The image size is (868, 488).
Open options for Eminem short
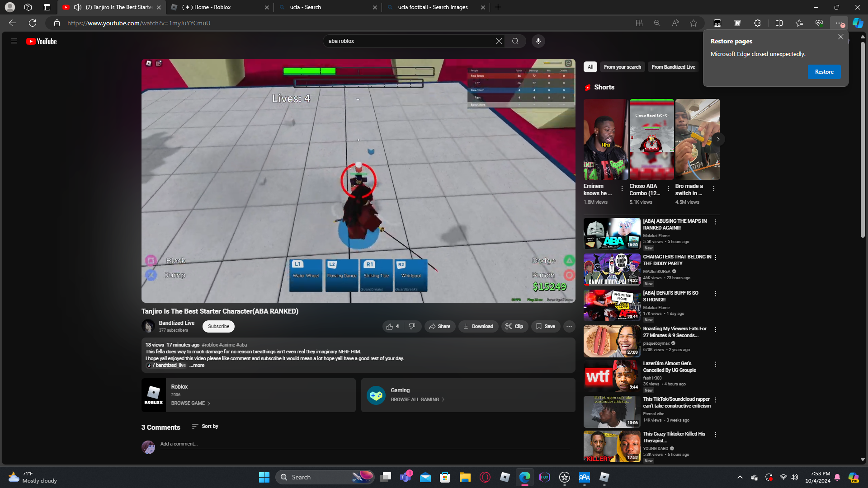pyautogui.click(x=622, y=188)
